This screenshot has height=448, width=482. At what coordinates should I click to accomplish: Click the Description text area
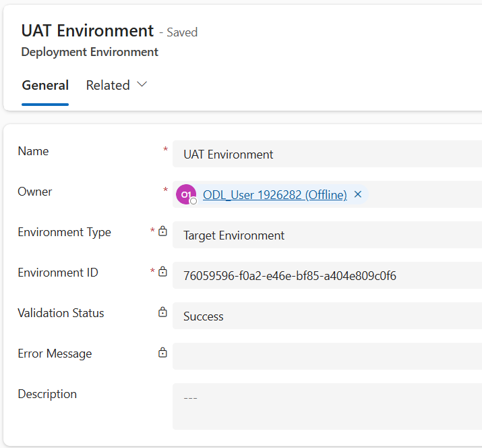[327, 406]
